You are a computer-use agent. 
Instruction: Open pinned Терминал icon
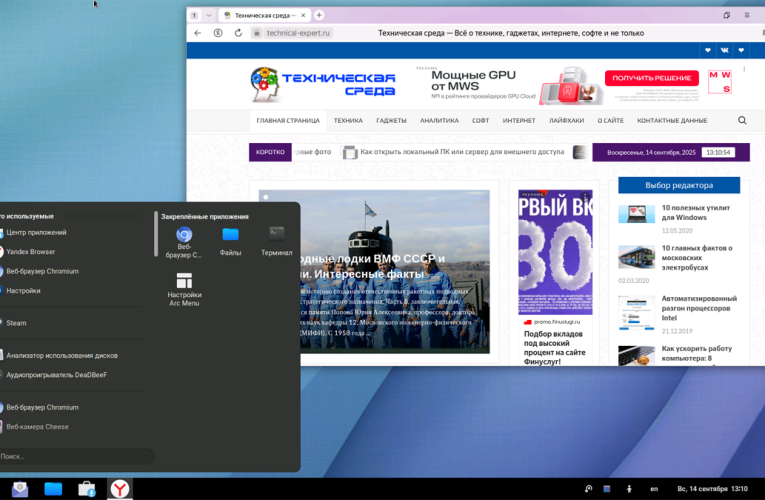[276, 241]
